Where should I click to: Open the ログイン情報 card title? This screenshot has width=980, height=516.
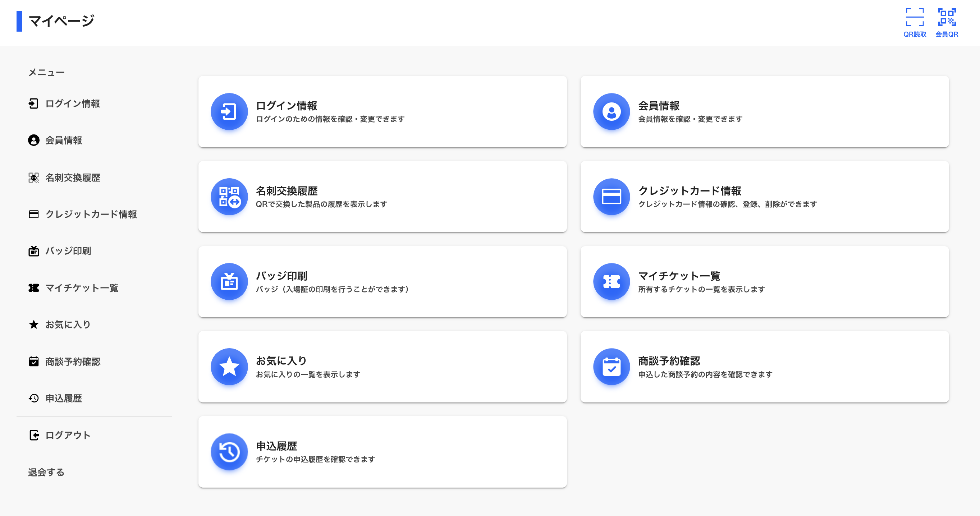(x=287, y=106)
